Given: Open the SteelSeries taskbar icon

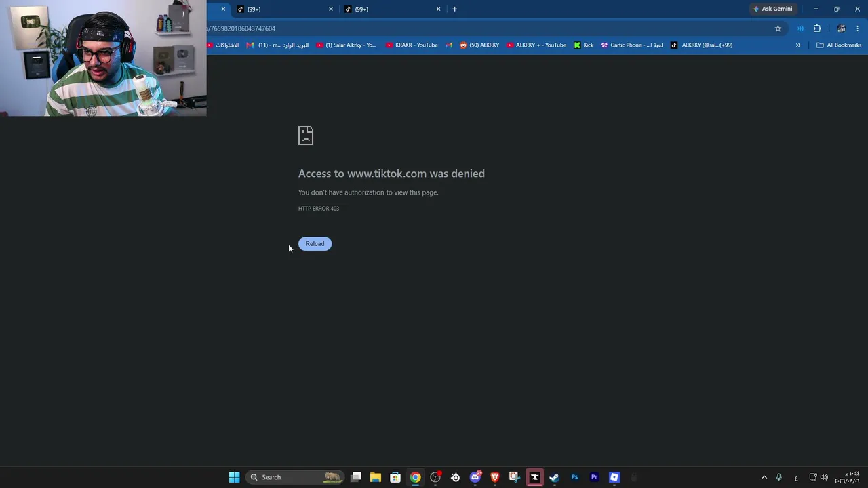Looking at the screenshot, I should pos(455,477).
